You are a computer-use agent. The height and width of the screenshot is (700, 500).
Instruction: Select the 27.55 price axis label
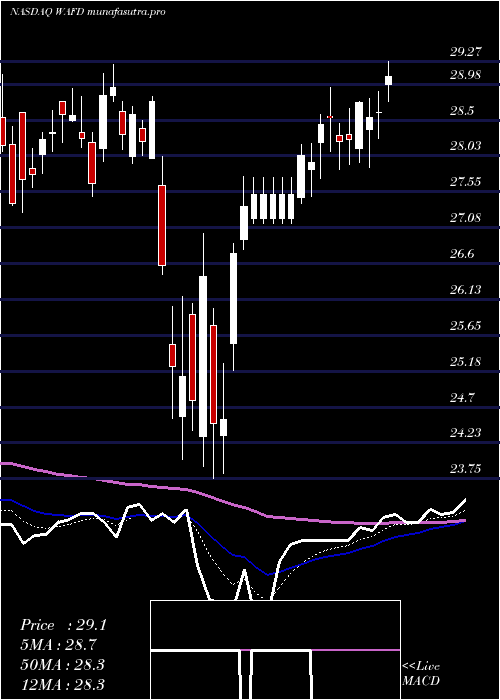coord(466,182)
